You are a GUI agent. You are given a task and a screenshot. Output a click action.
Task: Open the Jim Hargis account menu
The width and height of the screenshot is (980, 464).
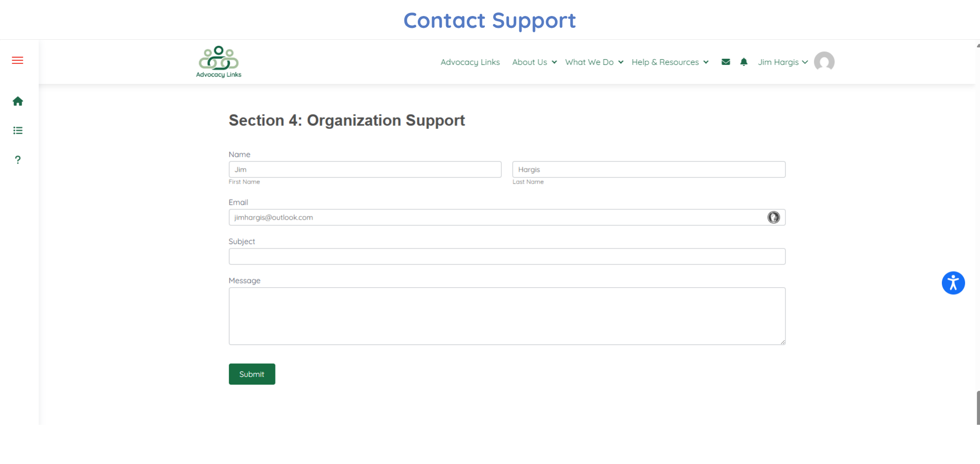pyautogui.click(x=782, y=62)
